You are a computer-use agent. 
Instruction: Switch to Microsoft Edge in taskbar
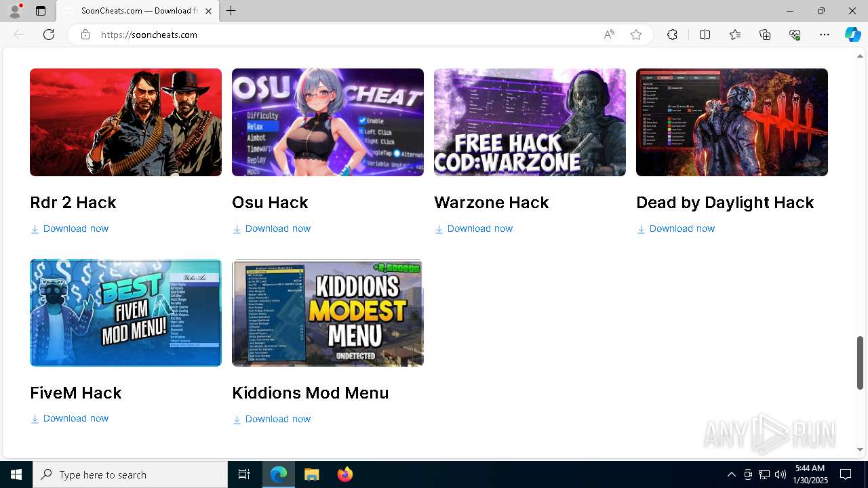coord(279,474)
